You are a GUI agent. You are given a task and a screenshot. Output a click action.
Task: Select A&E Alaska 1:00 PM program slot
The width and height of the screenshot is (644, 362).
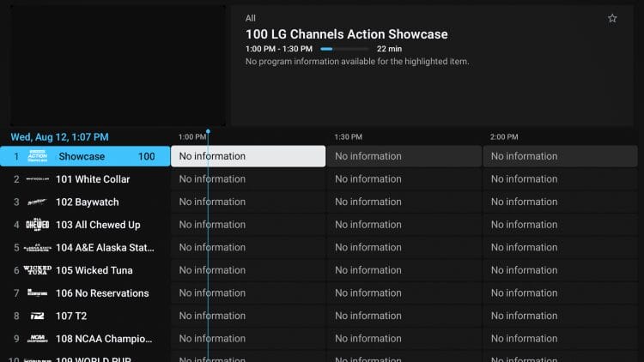tap(248, 248)
